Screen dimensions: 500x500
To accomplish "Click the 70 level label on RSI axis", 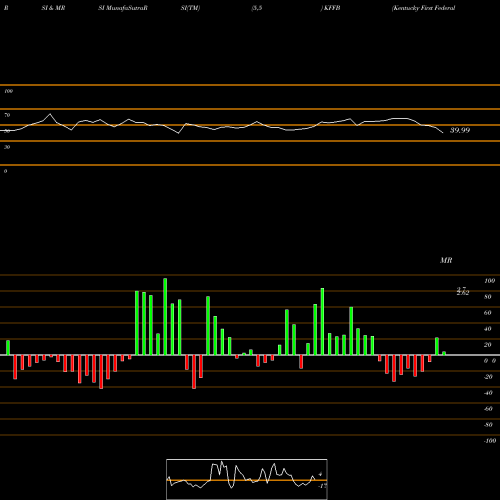I will (x=7, y=115).
